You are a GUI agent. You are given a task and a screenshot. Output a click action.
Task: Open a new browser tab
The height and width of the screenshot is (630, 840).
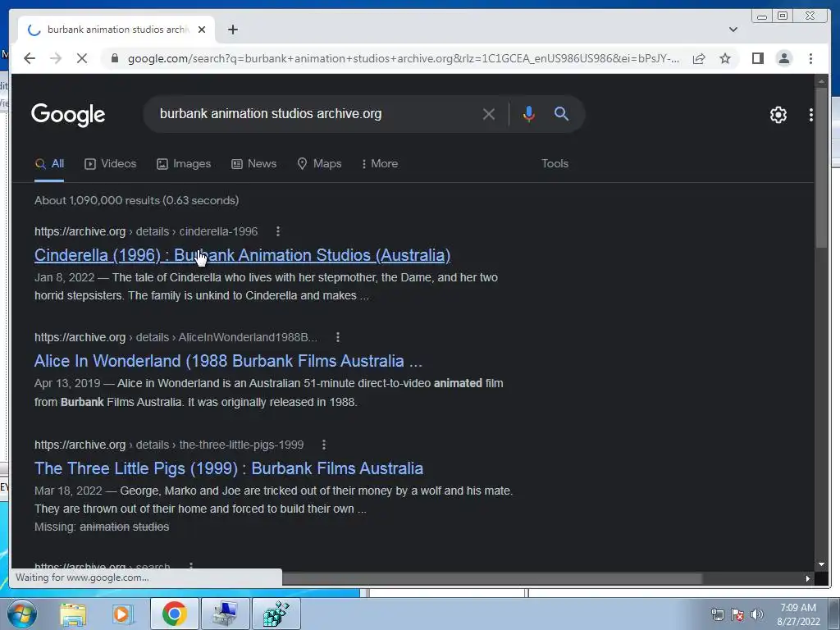coord(232,30)
